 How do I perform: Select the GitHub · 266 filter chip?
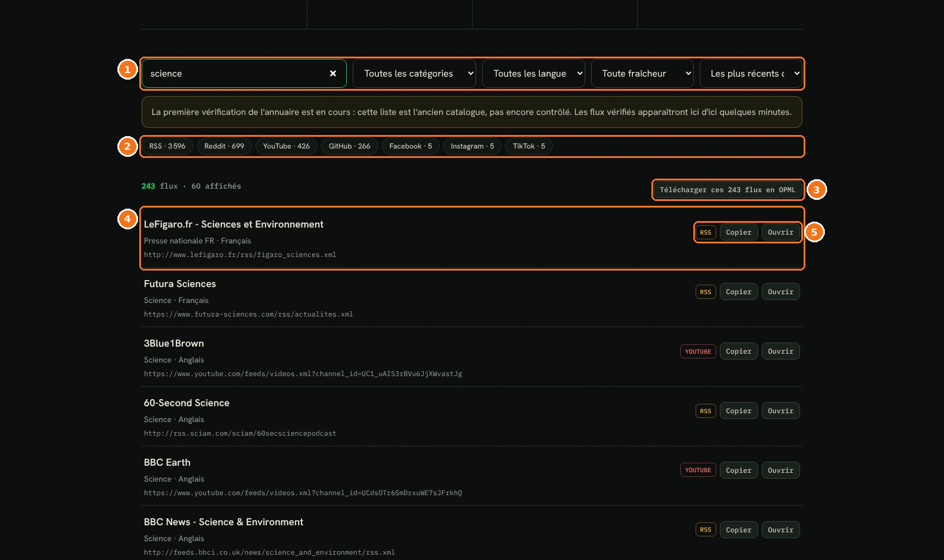[x=349, y=146]
